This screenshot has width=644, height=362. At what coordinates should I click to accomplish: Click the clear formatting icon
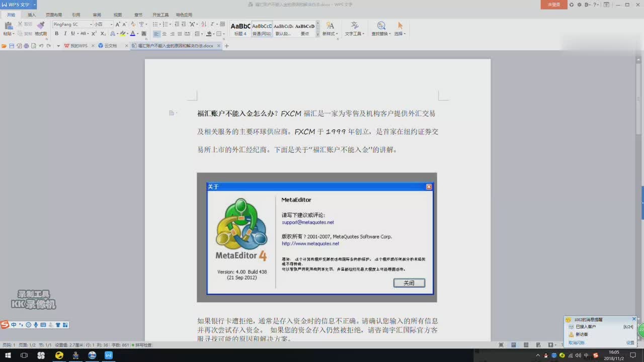point(133,24)
